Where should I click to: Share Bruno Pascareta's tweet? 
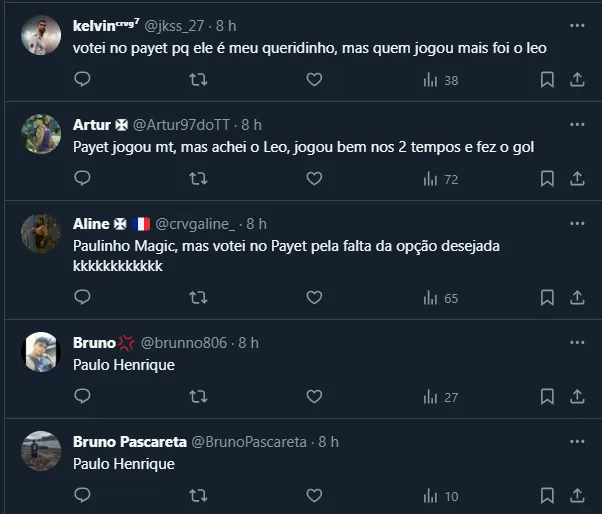tap(577, 495)
